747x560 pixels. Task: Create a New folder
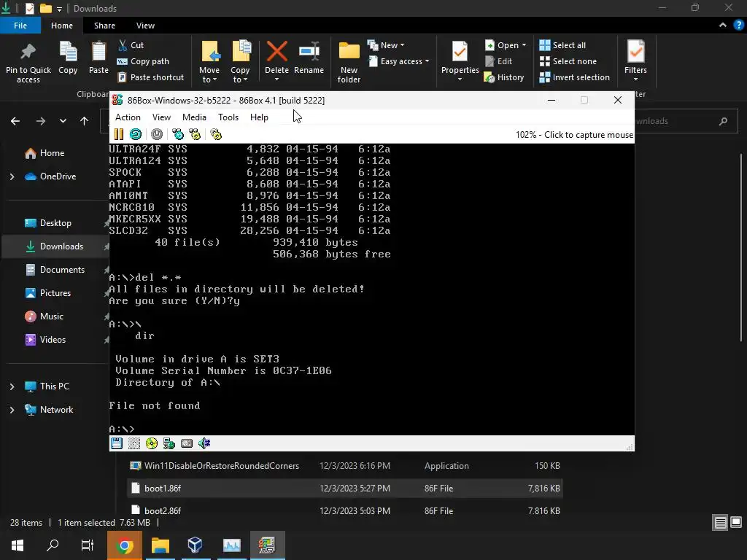(x=349, y=62)
